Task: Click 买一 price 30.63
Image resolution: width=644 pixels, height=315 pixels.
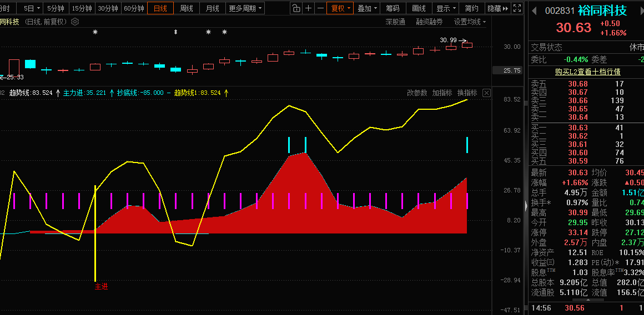Action: (578, 128)
